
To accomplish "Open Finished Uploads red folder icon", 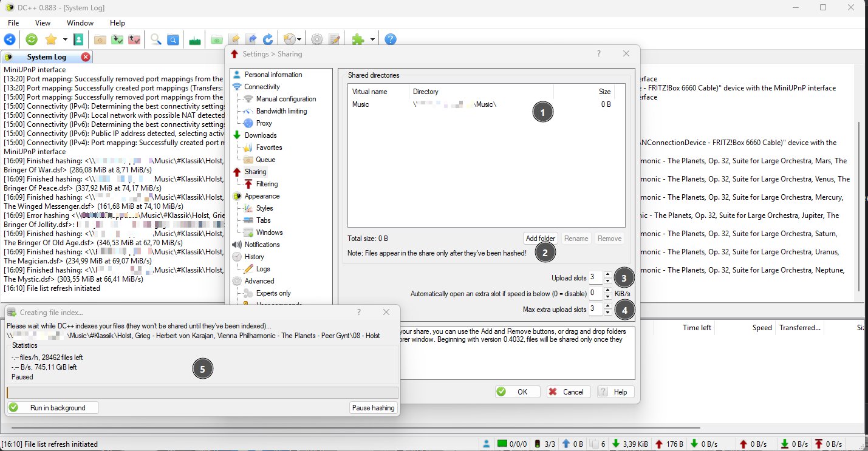I will point(134,39).
